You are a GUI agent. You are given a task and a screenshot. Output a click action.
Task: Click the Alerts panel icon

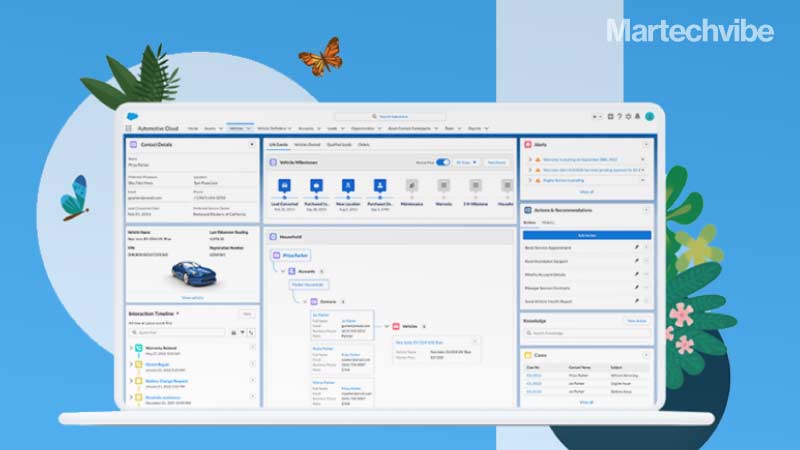click(528, 145)
